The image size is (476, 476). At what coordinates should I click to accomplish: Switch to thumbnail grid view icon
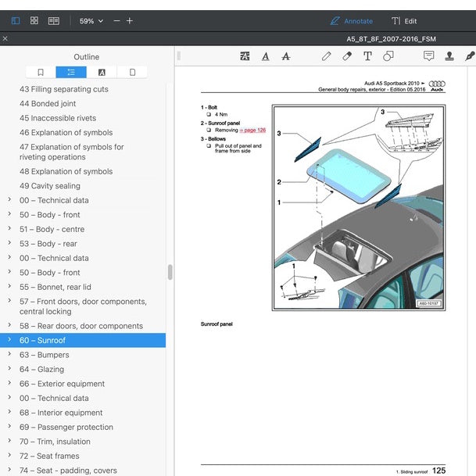pyautogui.click(x=34, y=20)
